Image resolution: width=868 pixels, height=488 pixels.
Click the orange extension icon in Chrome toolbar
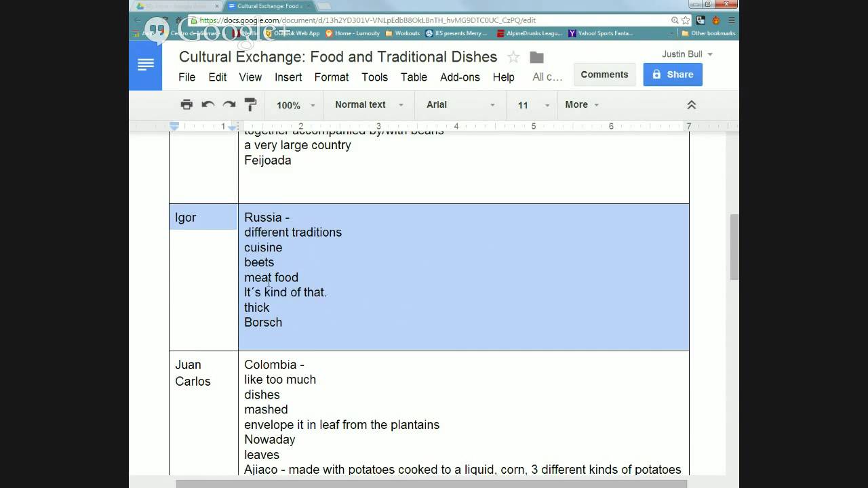tap(716, 20)
